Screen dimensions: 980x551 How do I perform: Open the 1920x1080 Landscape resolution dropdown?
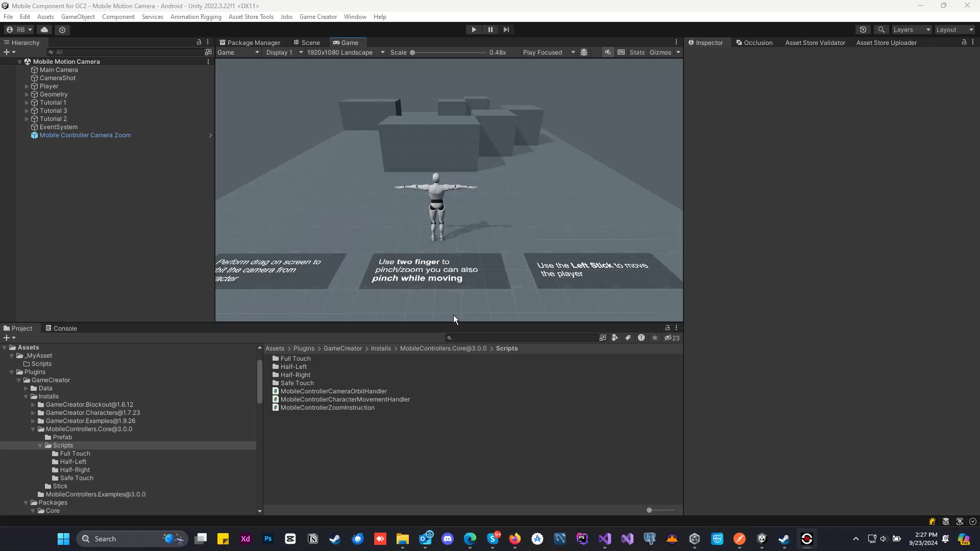pyautogui.click(x=346, y=52)
